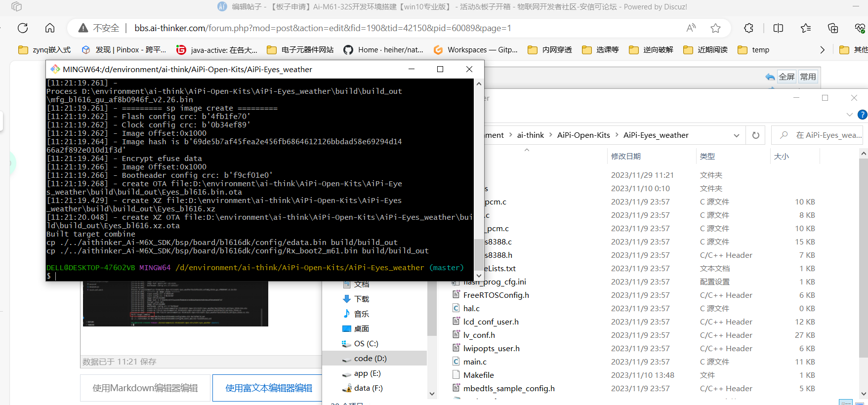This screenshot has width=868, height=405.
Task: Add this page to favorites star
Action: (x=715, y=28)
